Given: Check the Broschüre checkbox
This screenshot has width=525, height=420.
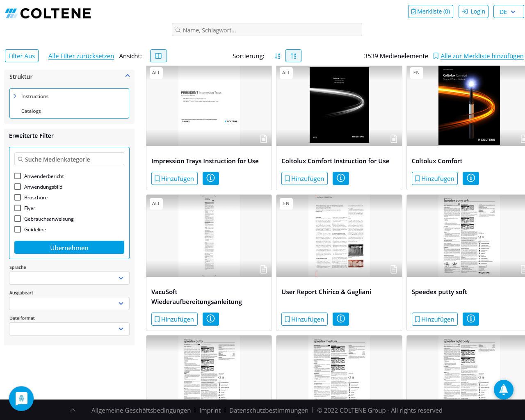Looking at the screenshot, I should click(18, 197).
